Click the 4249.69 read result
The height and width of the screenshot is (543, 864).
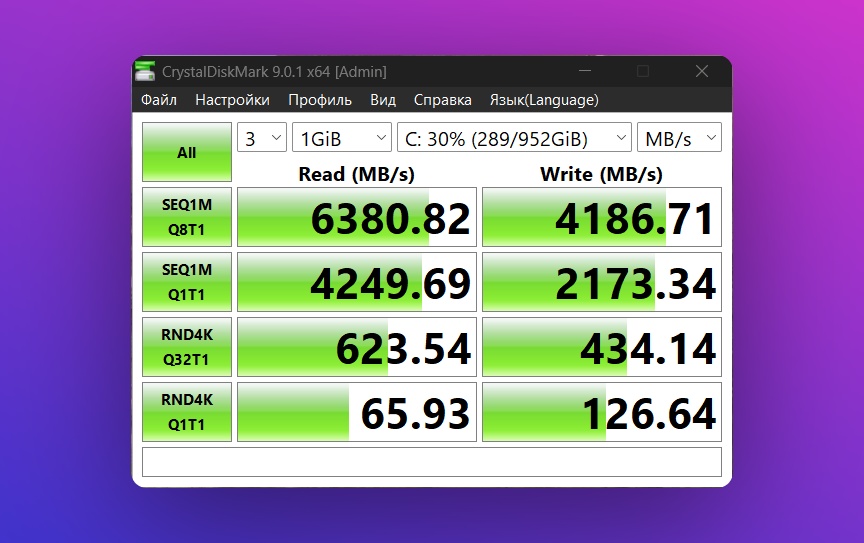[357, 282]
